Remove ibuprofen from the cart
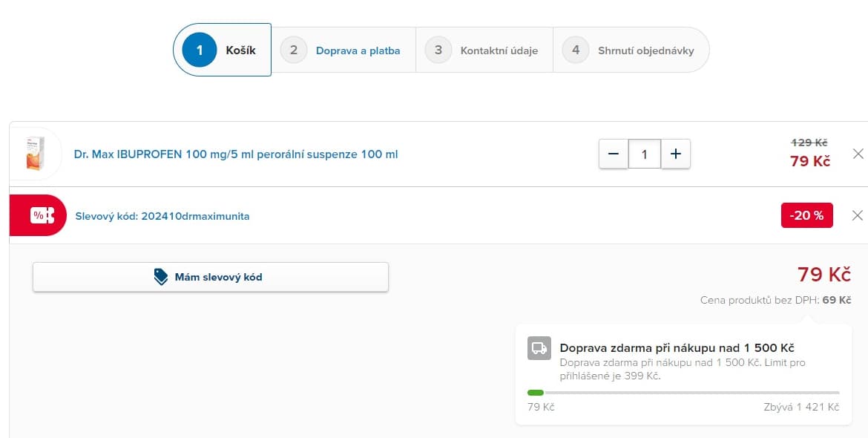Screen dimensions: 868x438 [858, 154]
